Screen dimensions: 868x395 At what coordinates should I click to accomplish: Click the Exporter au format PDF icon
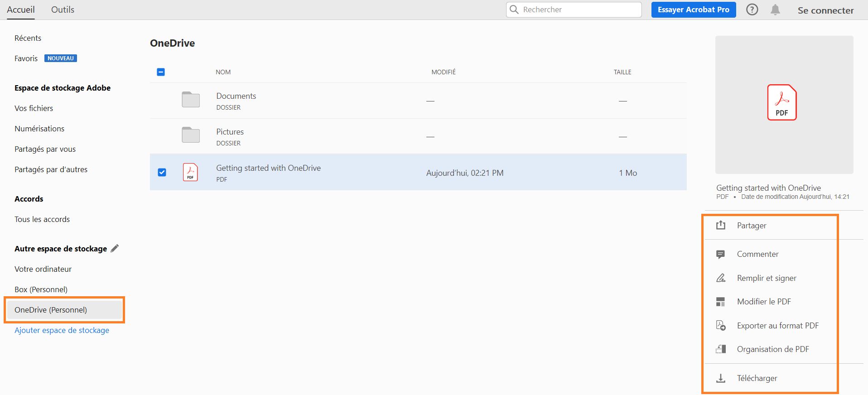[721, 325]
